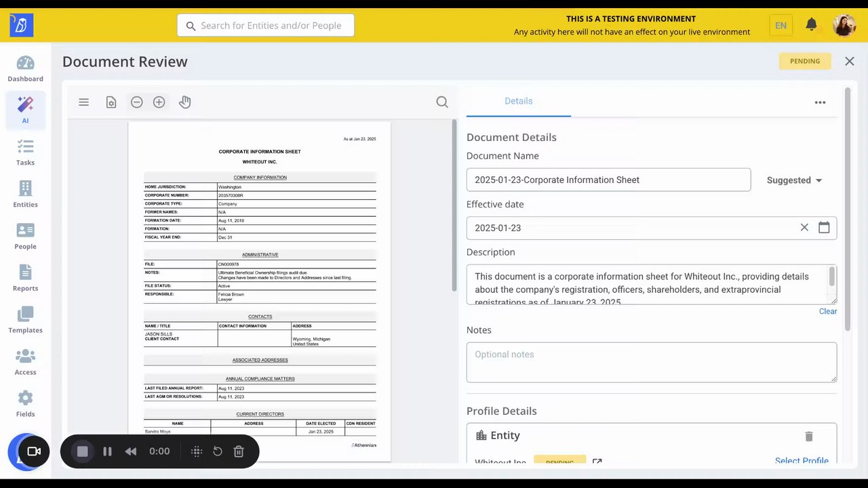Open Access in the sidebar

(25, 363)
